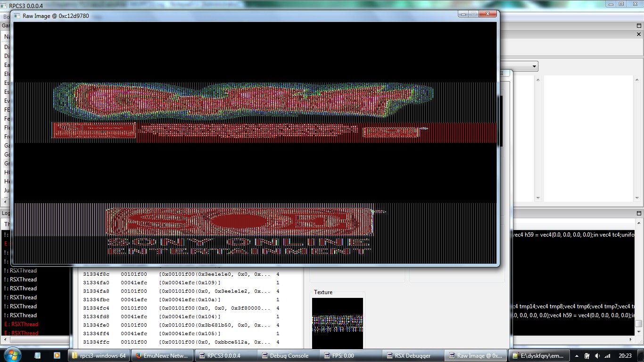
Task: Open the Action Center flag icon
Action: (587, 356)
